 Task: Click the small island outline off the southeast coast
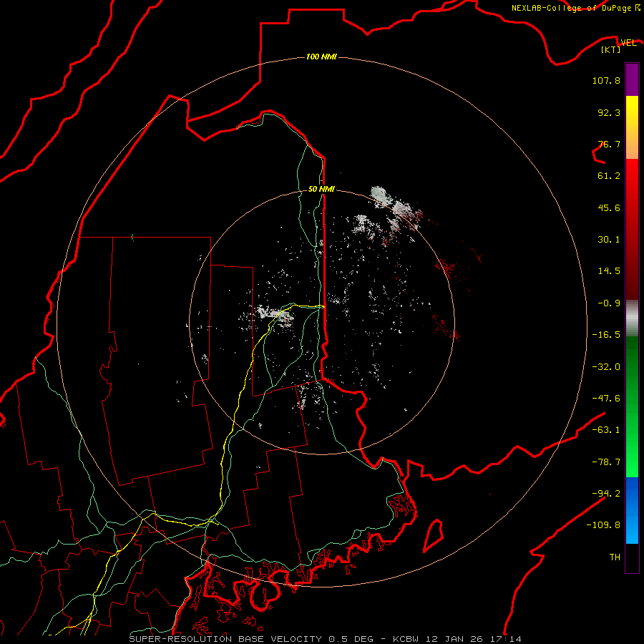coord(434,535)
